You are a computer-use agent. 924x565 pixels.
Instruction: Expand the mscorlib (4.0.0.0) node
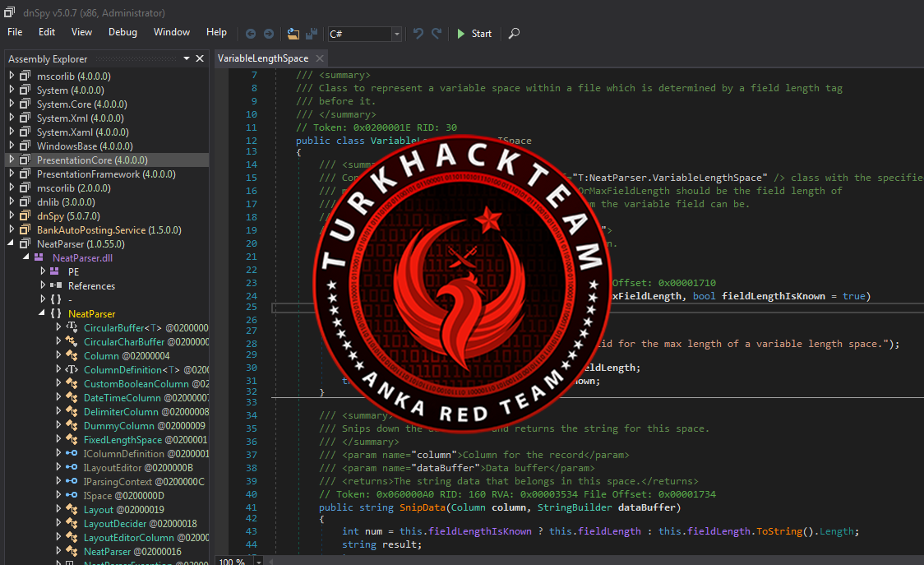(12, 76)
